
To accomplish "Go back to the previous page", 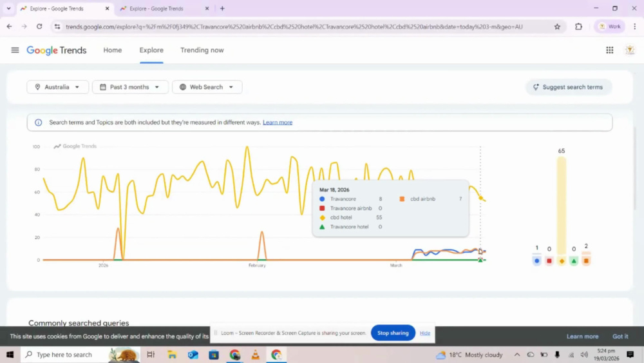I will point(9,26).
